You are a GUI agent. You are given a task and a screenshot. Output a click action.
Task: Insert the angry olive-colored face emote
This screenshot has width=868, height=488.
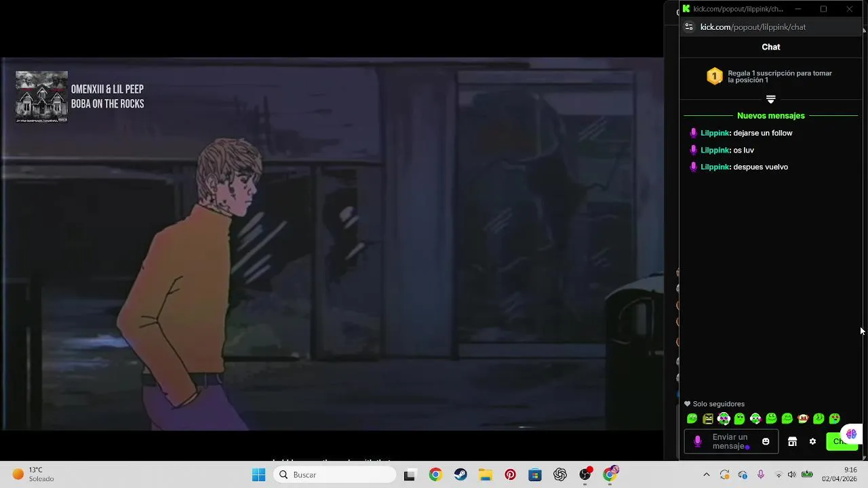(708, 419)
